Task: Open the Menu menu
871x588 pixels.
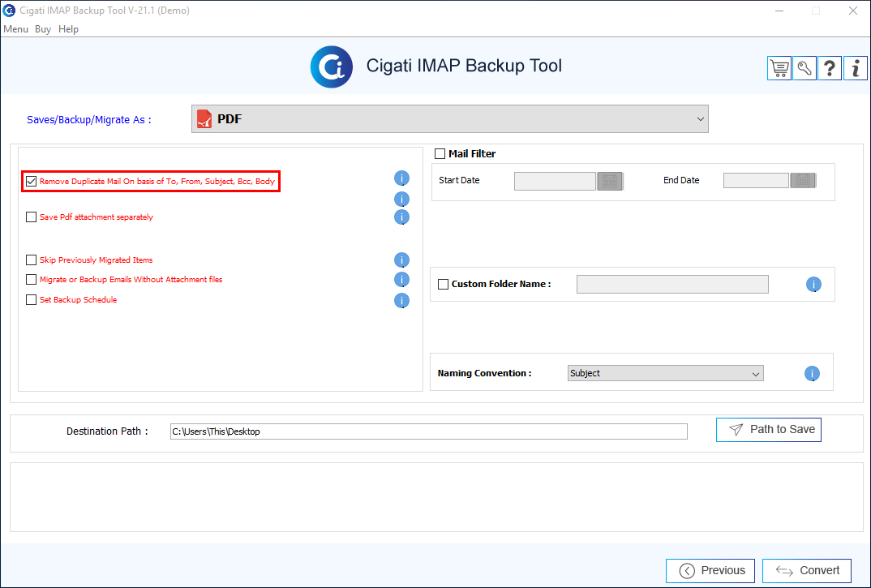Action: pyautogui.click(x=15, y=29)
